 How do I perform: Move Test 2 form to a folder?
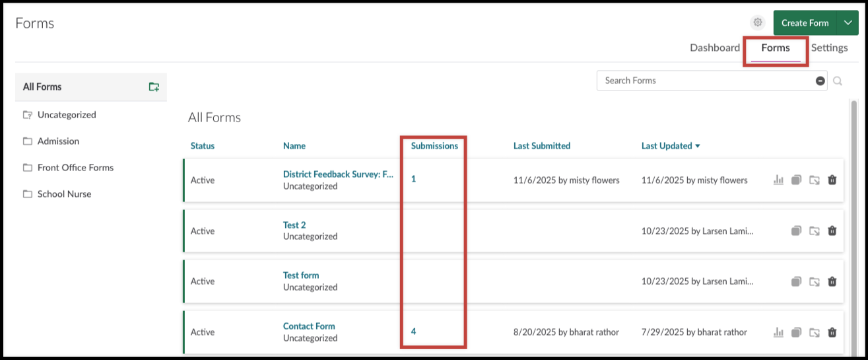point(815,231)
